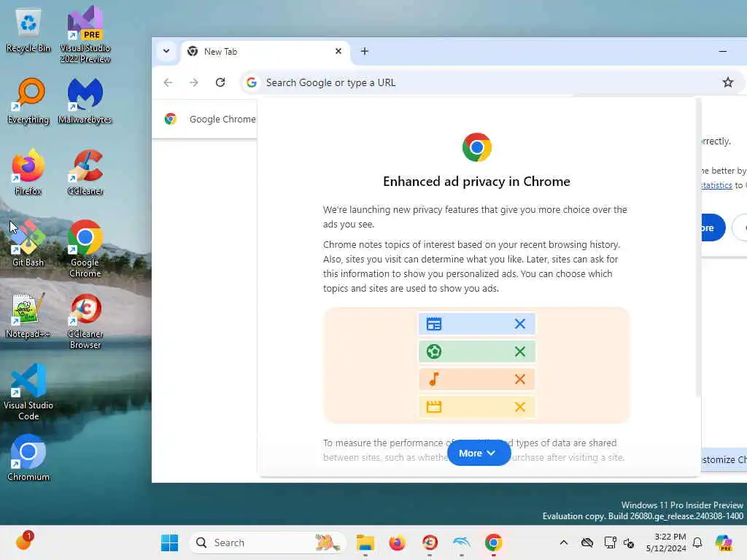Reload the page in Chrome
Image resolution: width=747 pixels, height=560 pixels.
pos(220,82)
